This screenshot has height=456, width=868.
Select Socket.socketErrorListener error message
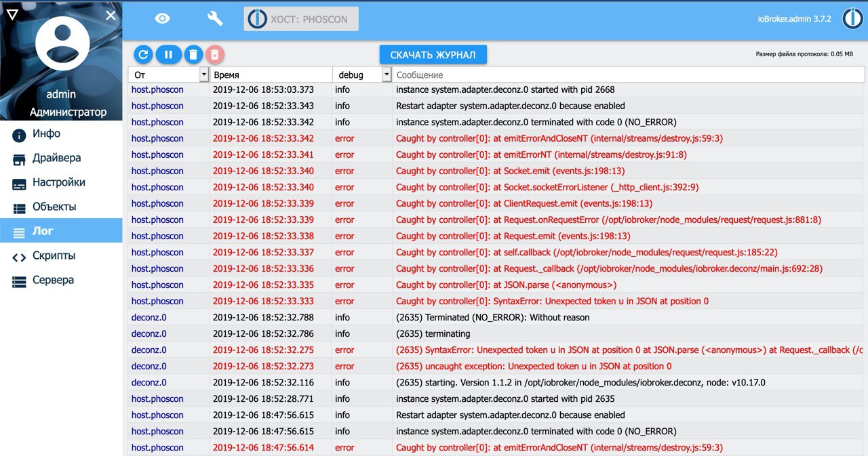tap(547, 187)
